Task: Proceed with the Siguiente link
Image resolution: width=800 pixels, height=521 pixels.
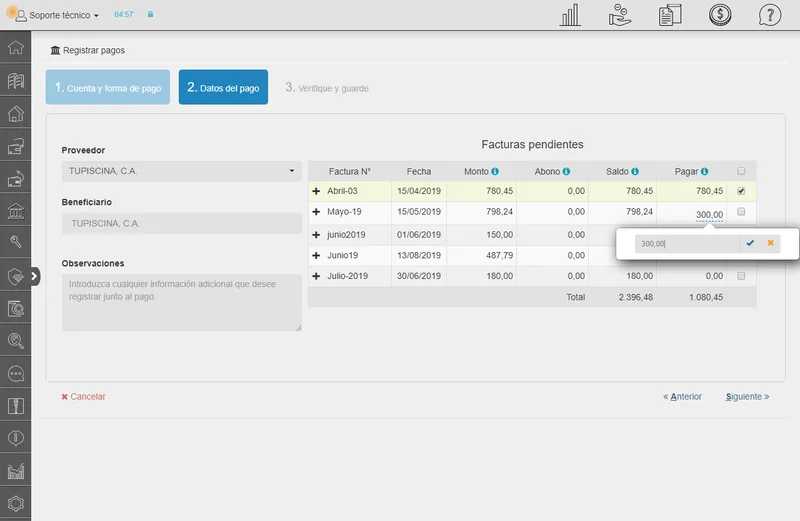Action: point(747,396)
